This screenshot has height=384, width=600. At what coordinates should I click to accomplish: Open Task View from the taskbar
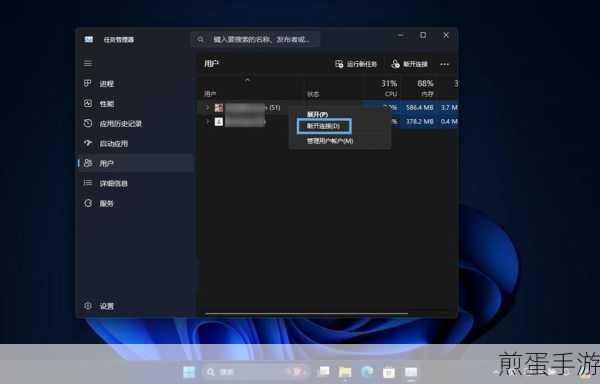coord(324,372)
